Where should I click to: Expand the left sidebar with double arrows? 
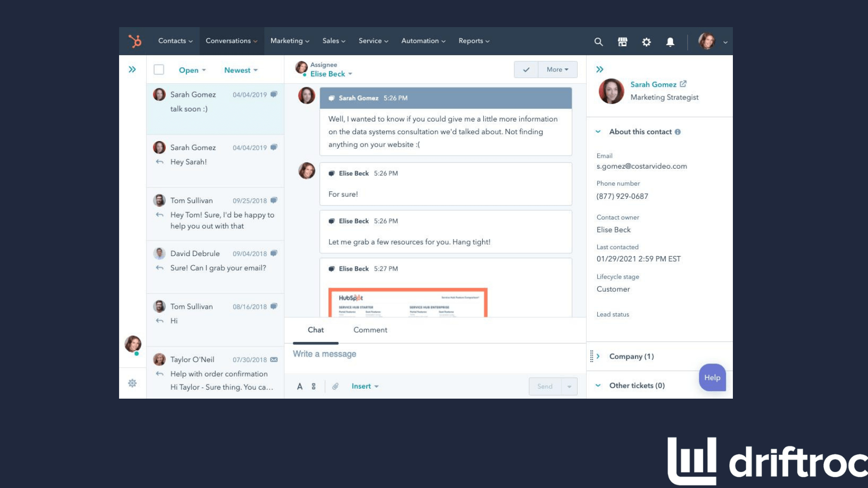pos(132,69)
